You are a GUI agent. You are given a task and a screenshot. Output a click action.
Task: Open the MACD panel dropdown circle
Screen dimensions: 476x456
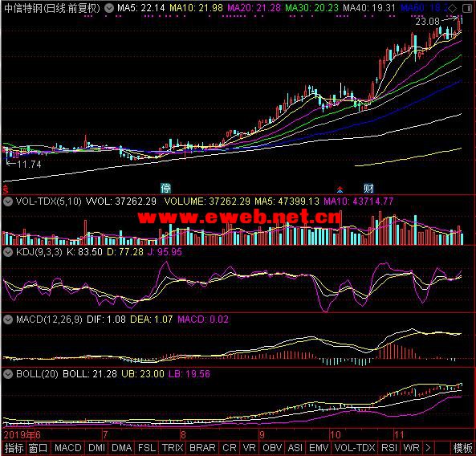click(x=8, y=319)
